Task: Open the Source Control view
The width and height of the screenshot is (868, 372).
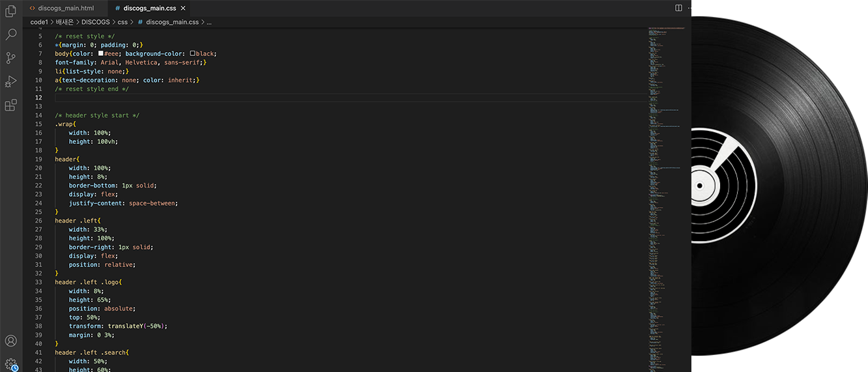Action: [10, 58]
